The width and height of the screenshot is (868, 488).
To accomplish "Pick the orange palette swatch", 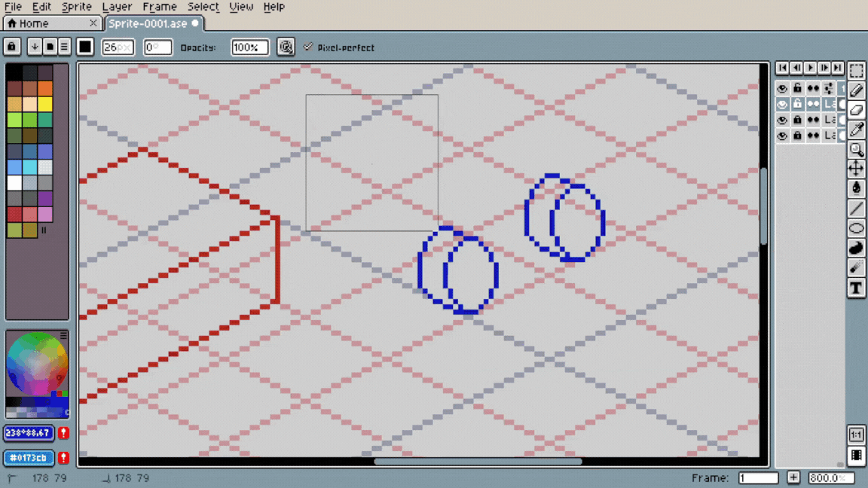I will [x=45, y=88].
